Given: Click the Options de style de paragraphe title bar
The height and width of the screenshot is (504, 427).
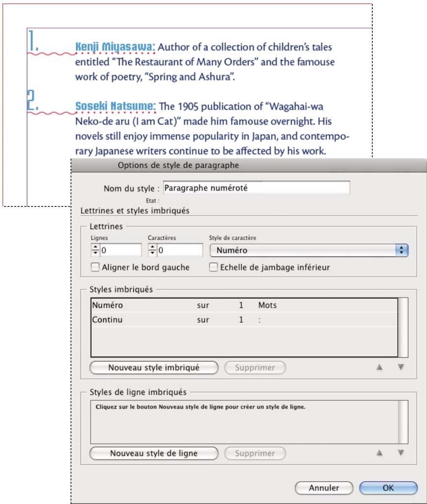Looking at the screenshot, I should 249,165.
